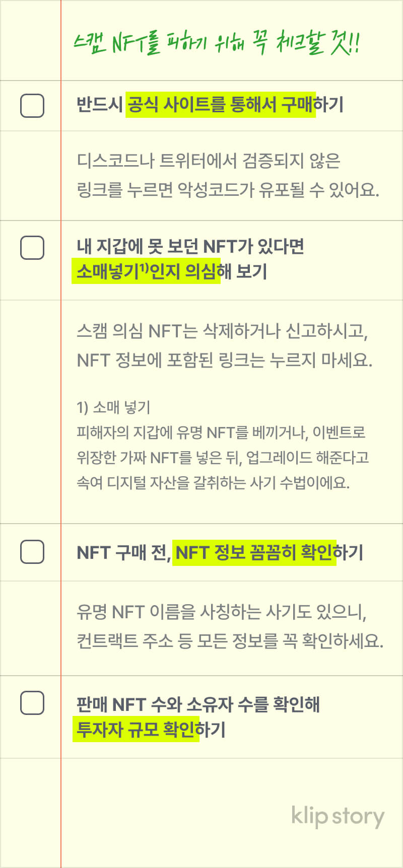Screen dimensions: 403x868
Task: Click the 링크를 누르면 악성코드가 유포될 line
Action: tap(228, 190)
